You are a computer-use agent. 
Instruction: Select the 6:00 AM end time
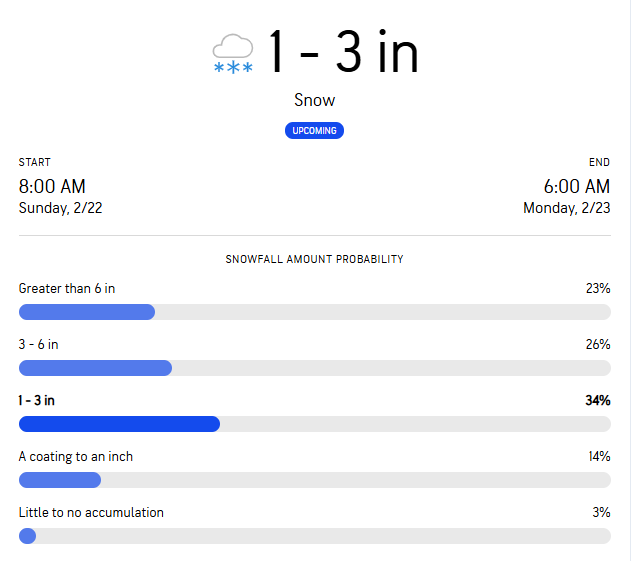[x=576, y=187]
